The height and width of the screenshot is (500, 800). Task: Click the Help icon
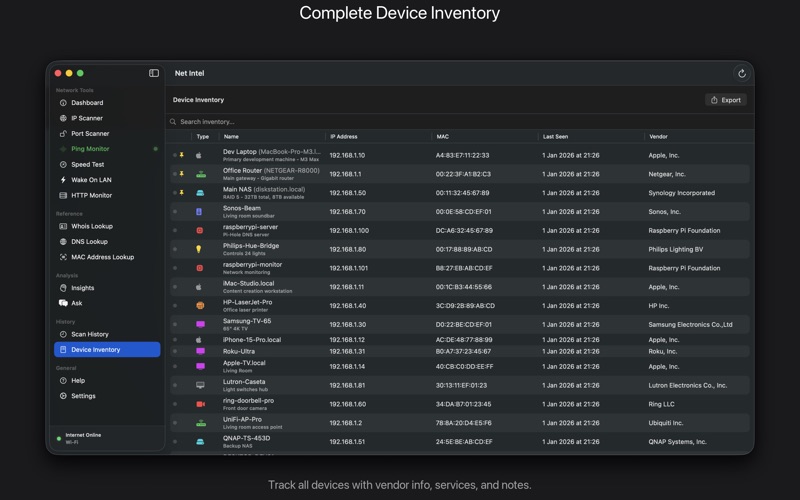[63, 380]
